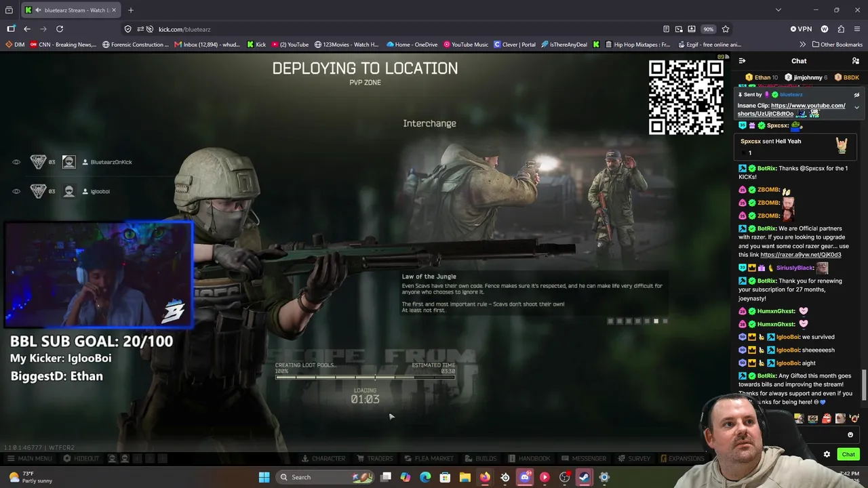Open the Other Bookmarks folder
The height and width of the screenshot is (488, 868).
tap(837, 45)
